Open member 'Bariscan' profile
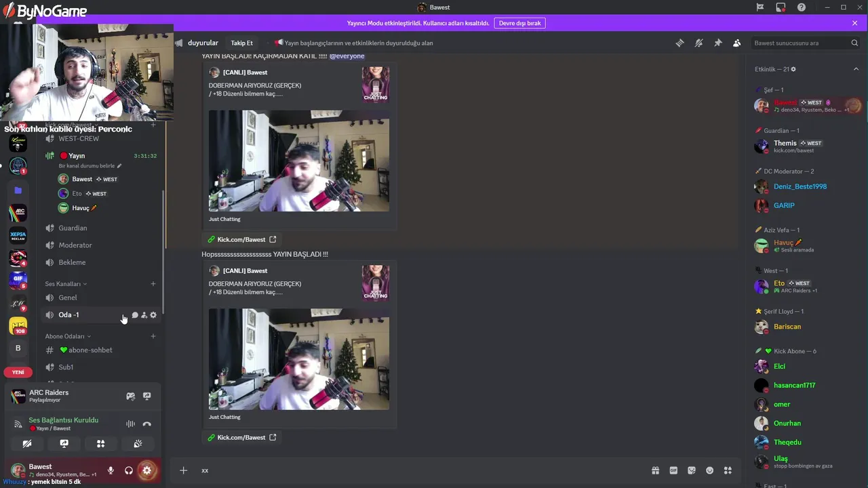 (808, 327)
